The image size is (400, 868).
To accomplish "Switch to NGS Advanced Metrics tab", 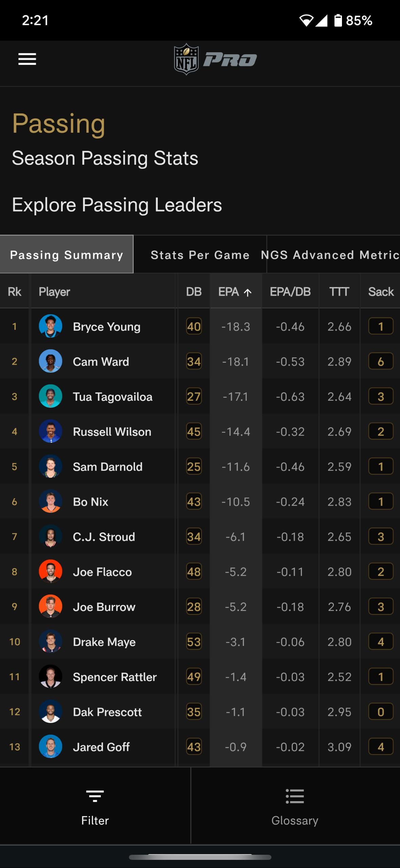I will pyautogui.click(x=330, y=255).
